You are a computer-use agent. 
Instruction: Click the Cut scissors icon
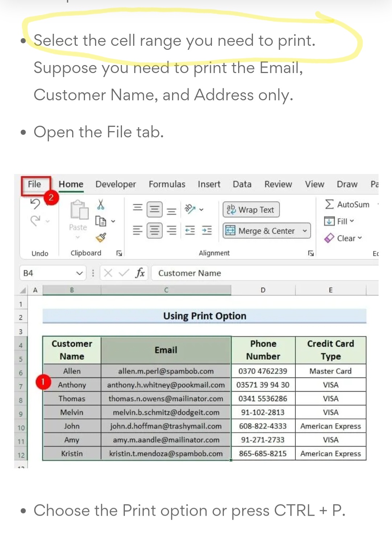pos(101,205)
